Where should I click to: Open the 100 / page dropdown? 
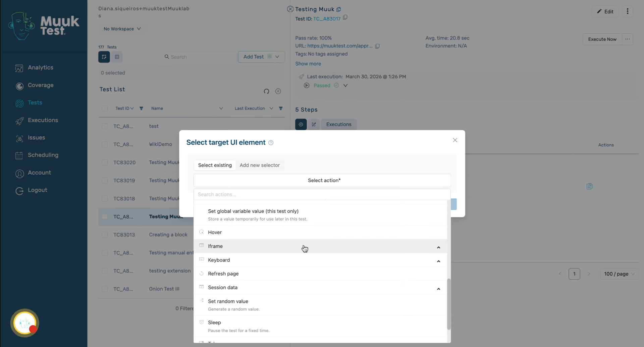coord(619,274)
